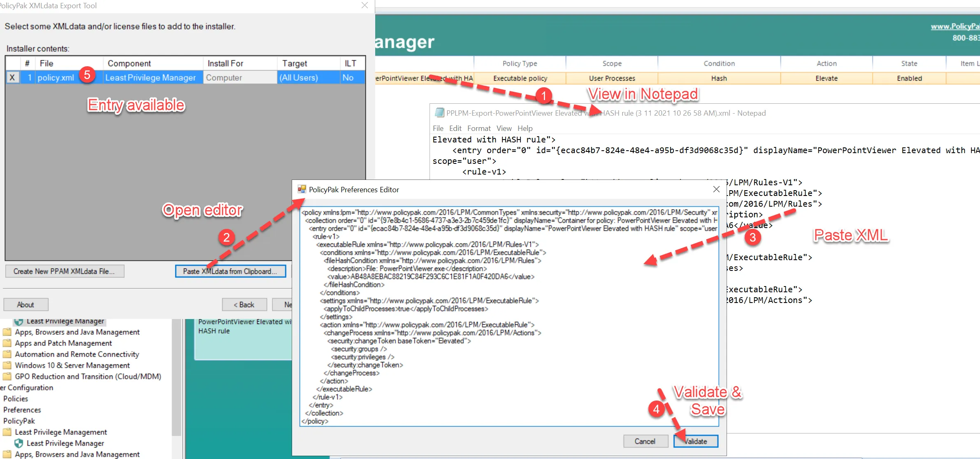980x459 pixels.
Task: Click the Apps and Patch Management folder icon
Action: click(x=7, y=343)
